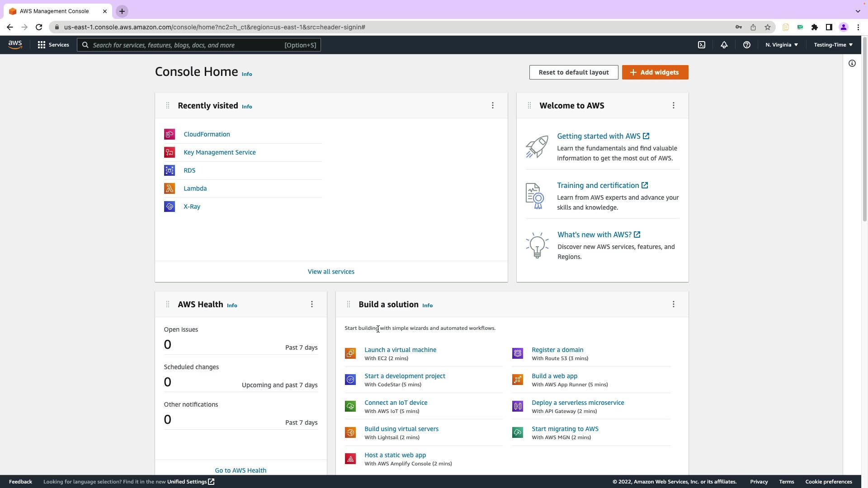Screen dimensions: 868x488
Task: Click the Key Management Service icon
Action: pyautogui.click(x=170, y=152)
